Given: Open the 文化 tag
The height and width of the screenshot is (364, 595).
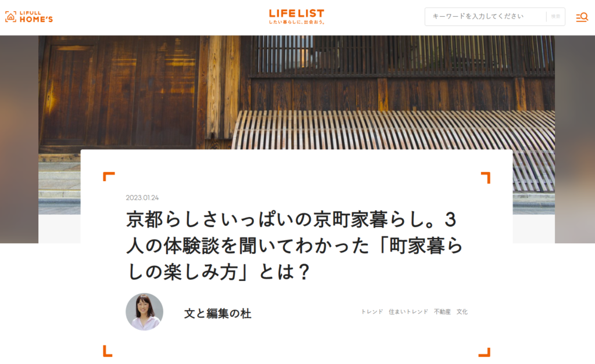Looking at the screenshot, I should point(462,312).
